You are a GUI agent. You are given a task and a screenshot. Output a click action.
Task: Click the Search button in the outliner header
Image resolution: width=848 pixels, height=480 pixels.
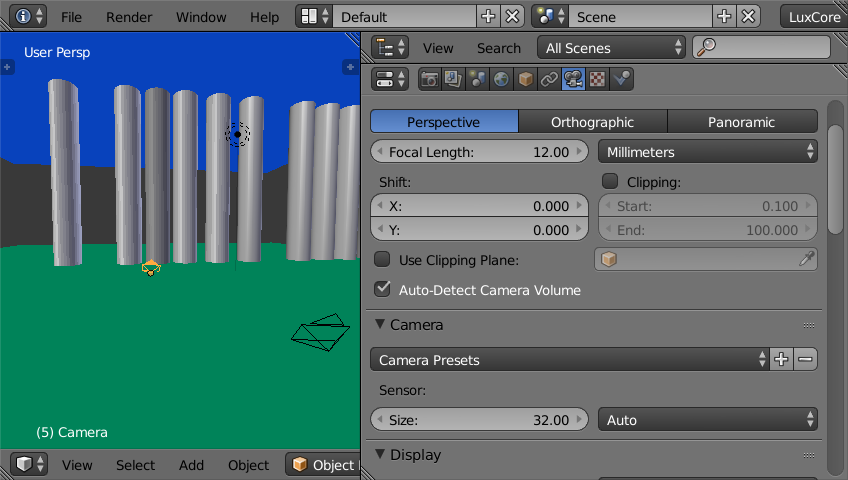pos(498,48)
